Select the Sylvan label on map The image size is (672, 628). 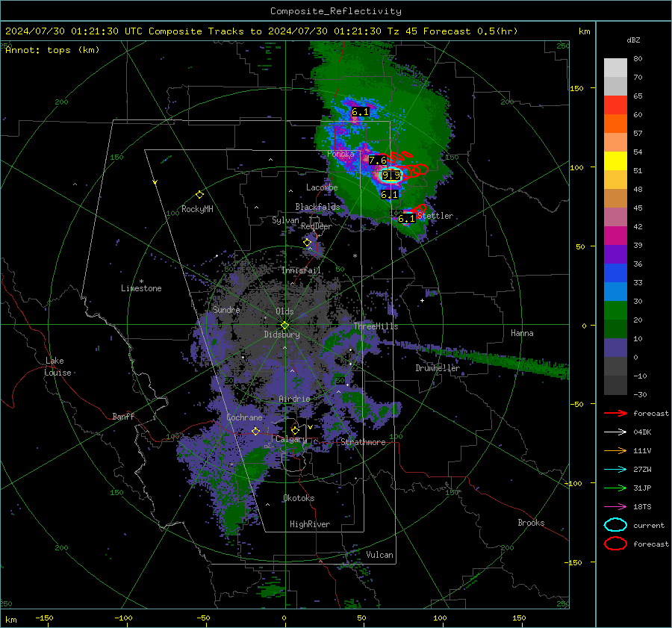[x=285, y=220]
